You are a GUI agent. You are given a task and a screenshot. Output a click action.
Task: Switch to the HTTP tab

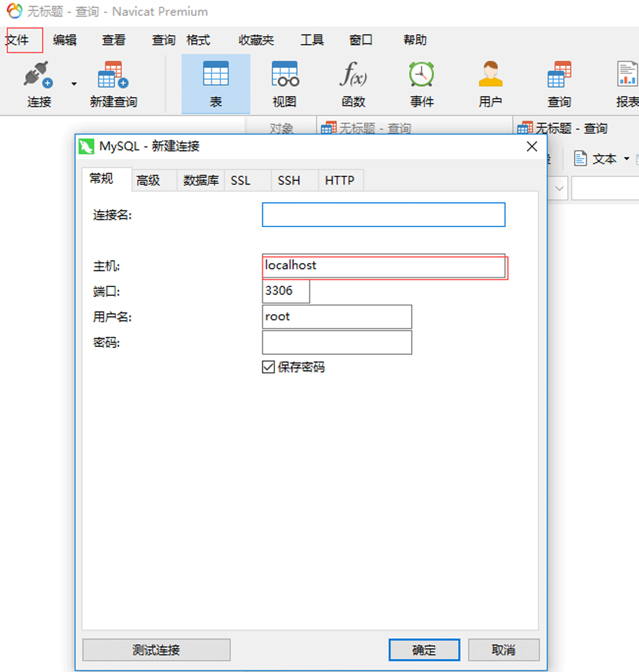click(341, 180)
